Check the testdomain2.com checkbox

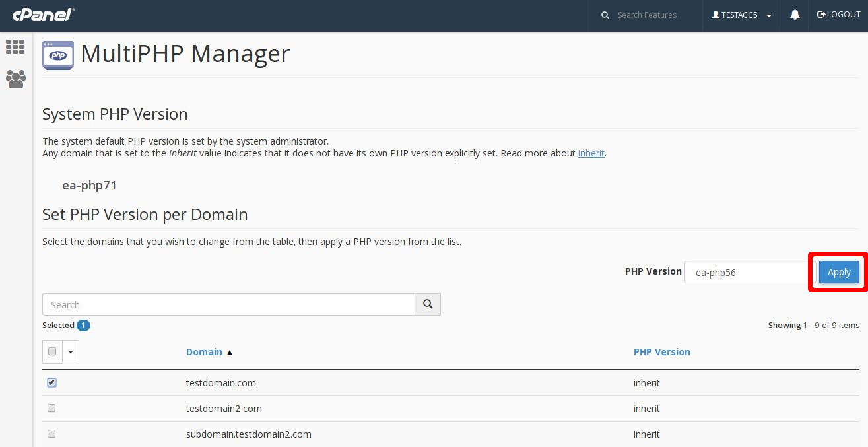coord(51,408)
